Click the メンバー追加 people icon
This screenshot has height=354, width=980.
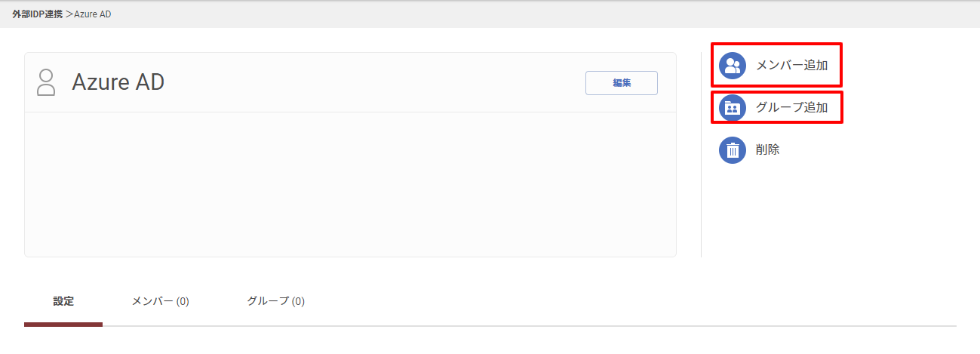(x=732, y=65)
